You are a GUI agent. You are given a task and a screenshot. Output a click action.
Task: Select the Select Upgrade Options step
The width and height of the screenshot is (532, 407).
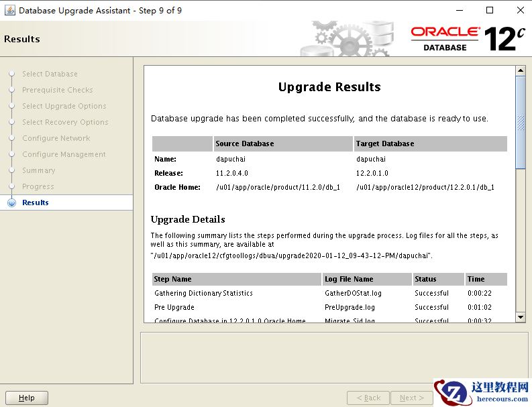pos(64,106)
